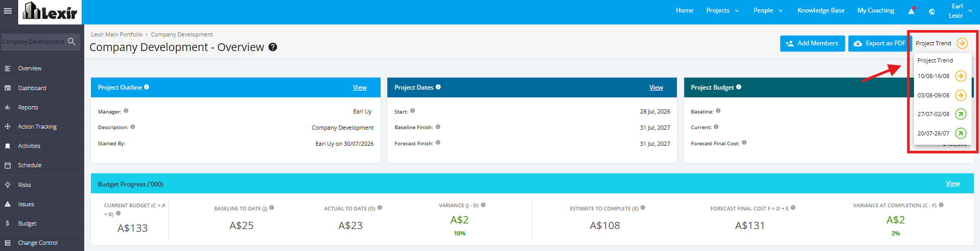Click info icon beside Variance (J - D)
Image resolution: width=980 pixels, height=251 pixels.
coord(483,205)
